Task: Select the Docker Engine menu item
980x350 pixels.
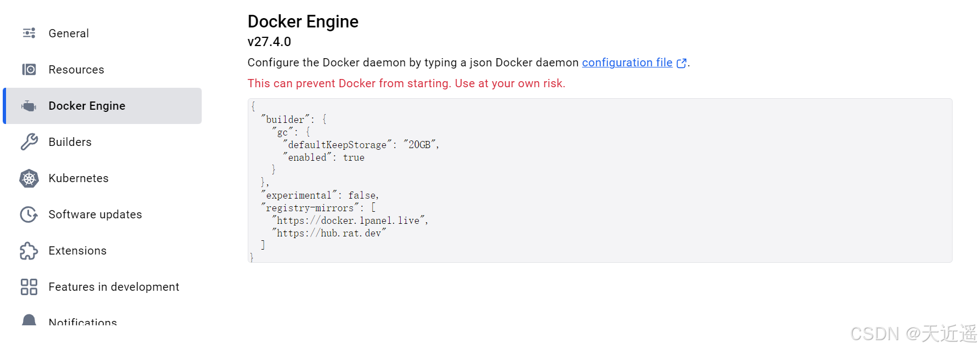Action: pos(102,106)
